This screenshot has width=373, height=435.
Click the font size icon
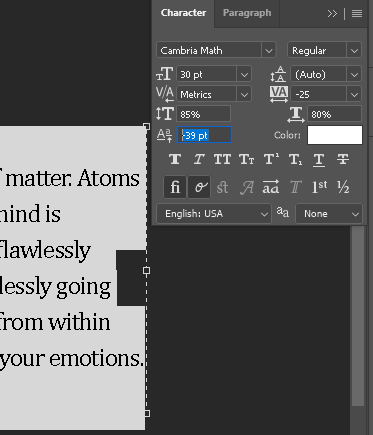(165, 74)
